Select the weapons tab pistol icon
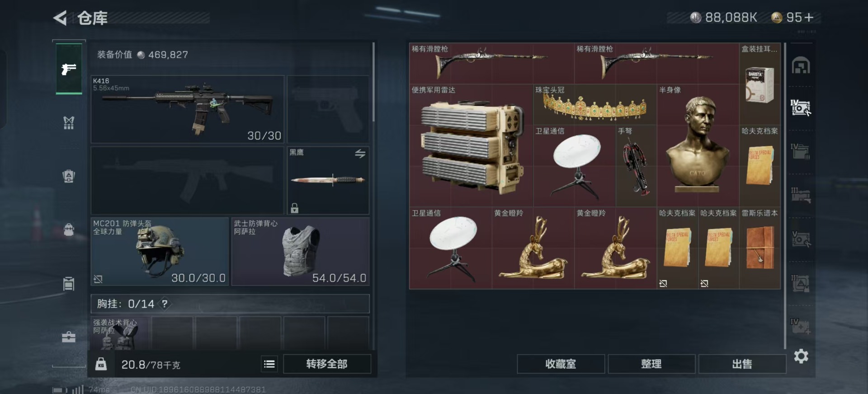The width and height of the screenshot is (868, 394). tap(69, 69)
